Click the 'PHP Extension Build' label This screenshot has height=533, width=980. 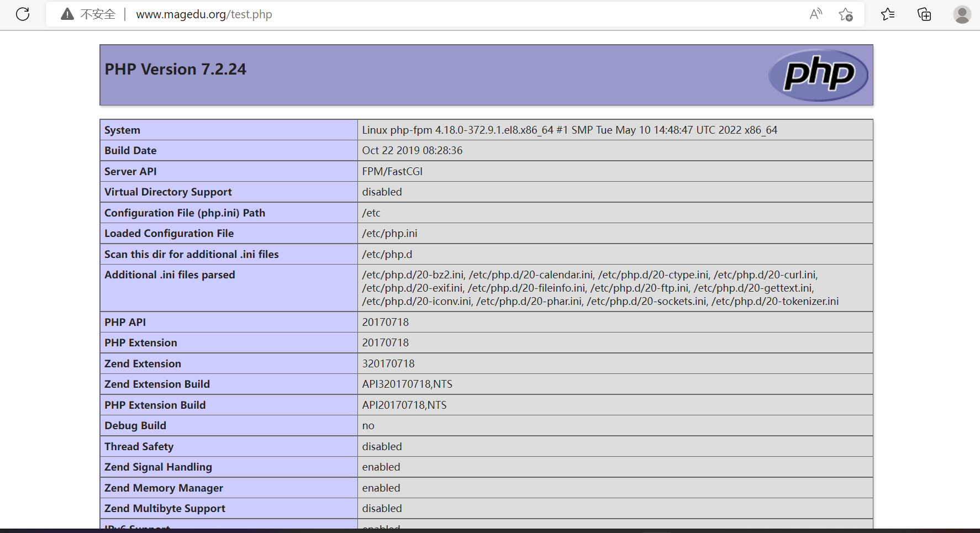(155, 405)
